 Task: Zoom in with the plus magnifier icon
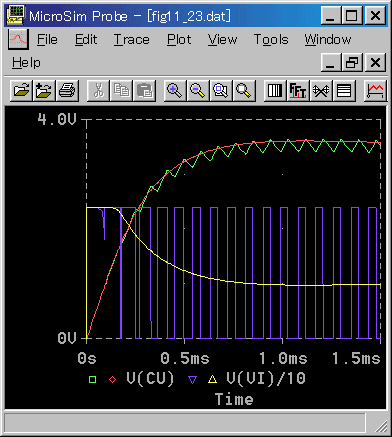tap(175, 90)
